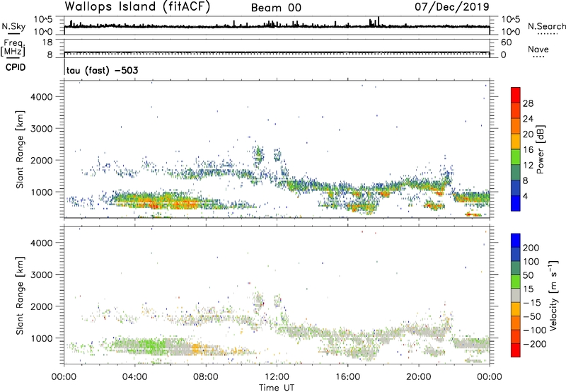566x392 pixels.
Task: Click the '4000' tick of power panel
Action: 42,97
